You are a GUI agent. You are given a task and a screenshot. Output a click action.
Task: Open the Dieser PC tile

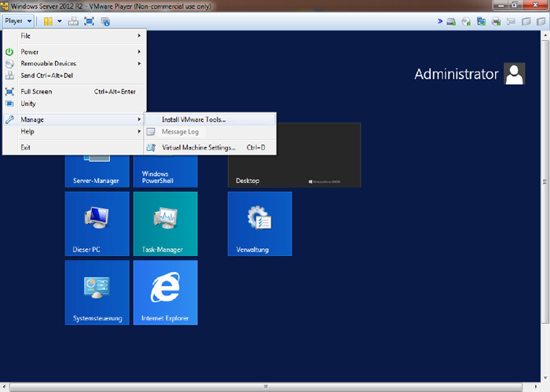point(97,224)
